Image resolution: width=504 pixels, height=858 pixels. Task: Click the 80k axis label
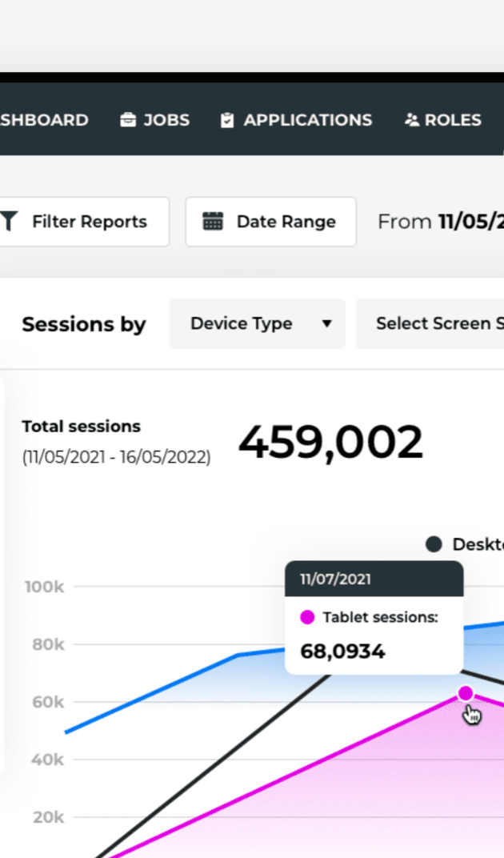48,644
